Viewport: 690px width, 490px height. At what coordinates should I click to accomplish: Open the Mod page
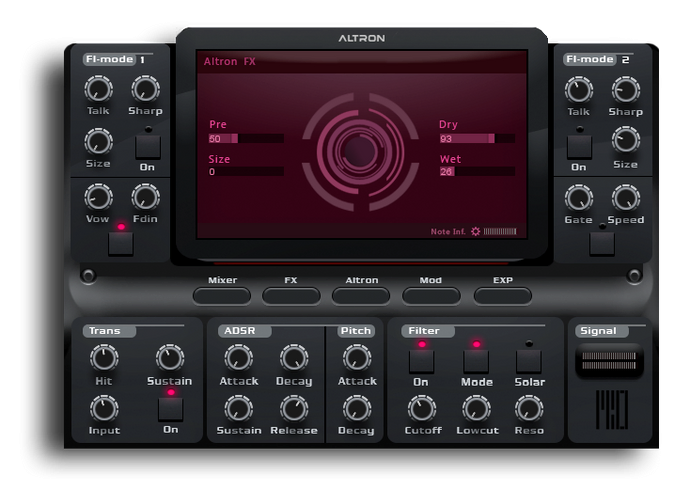coord(431,296)
